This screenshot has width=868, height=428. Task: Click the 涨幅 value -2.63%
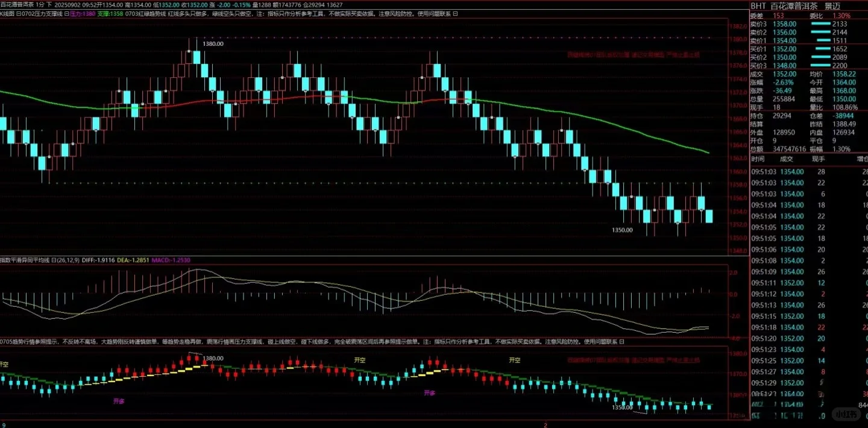(784, 83)
